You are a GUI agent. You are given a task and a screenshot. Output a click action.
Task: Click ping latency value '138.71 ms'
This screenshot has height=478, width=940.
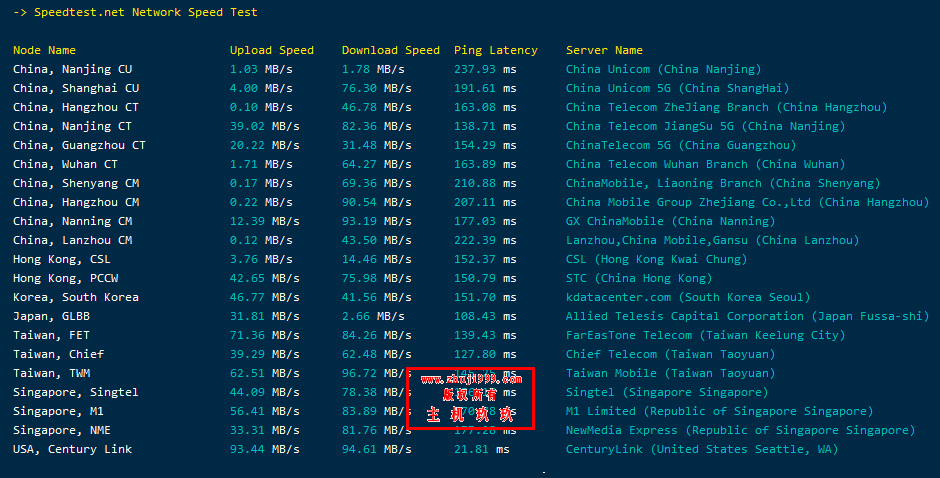(486, 127)
